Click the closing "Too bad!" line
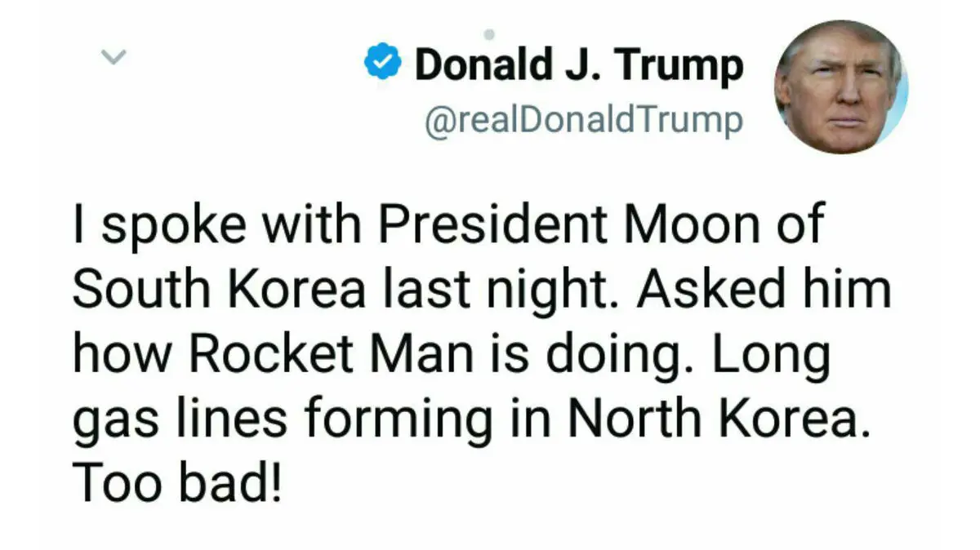The width and height of the screenshot is (980, 550). [178, 481]
